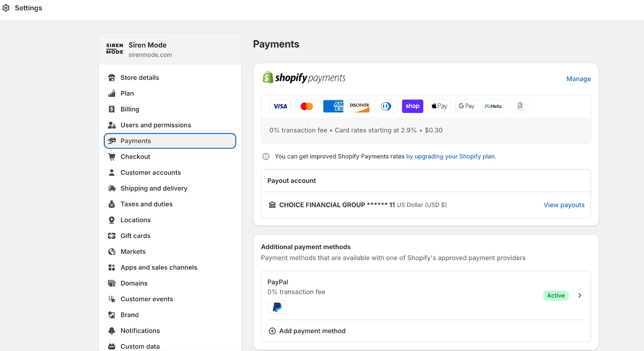Screen dimensions: 644x351
Task: Open Apps and sales channels
Action: click(x=170, y=268)
